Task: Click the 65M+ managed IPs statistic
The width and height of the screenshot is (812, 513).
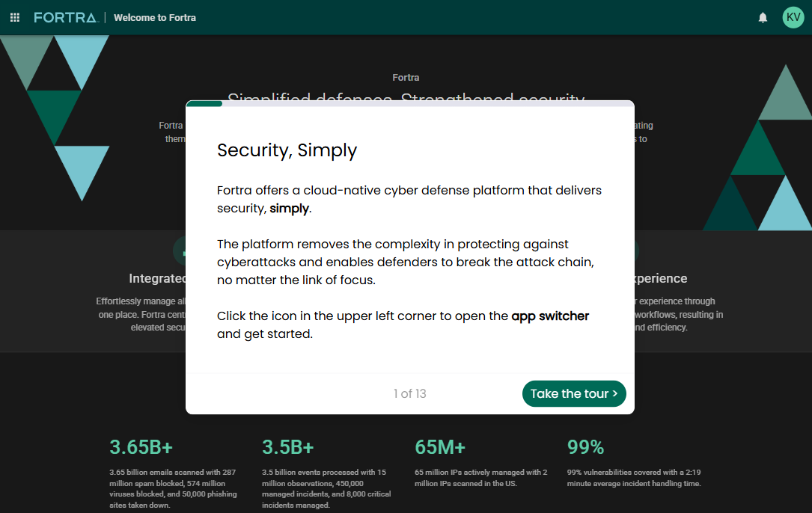Action: pos(440,447)
